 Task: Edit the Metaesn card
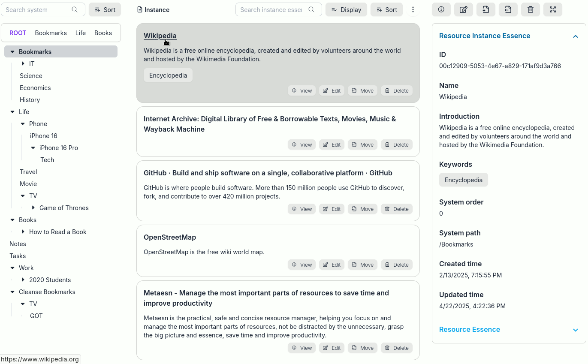(x=332, y=348)
